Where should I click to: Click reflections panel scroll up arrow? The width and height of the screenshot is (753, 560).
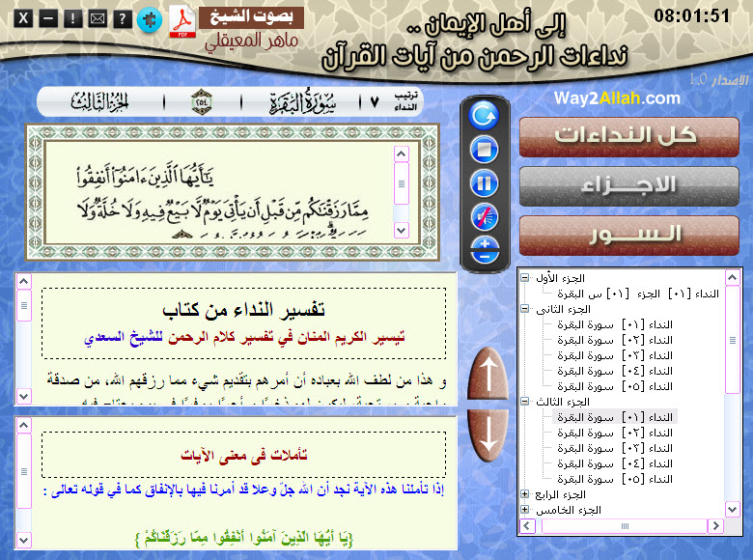coord(24,425)
